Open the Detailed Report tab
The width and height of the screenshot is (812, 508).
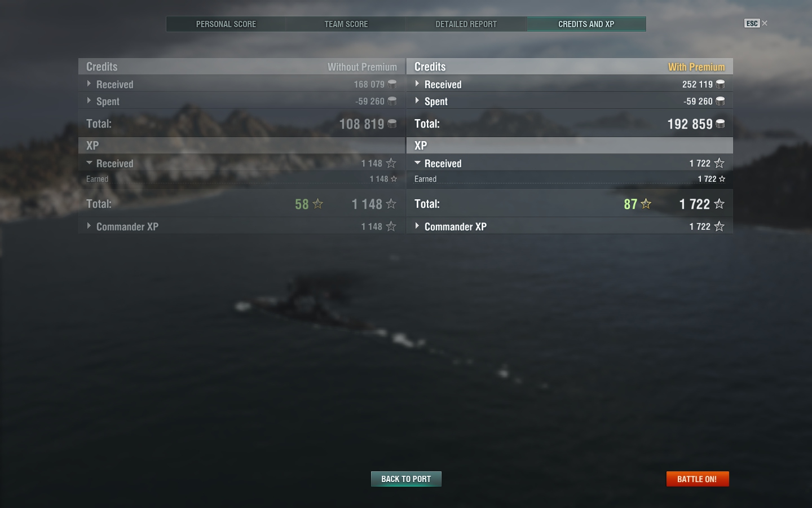466,24
